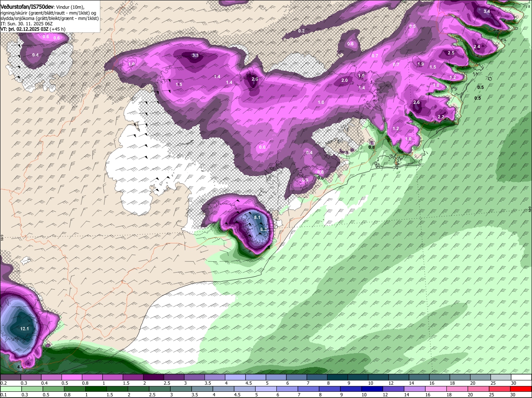Image resolution: width=532 pixels, height=398 pixels.
Task: Pick the top legend swatch starting at 1.5
Action: (133, 377)
